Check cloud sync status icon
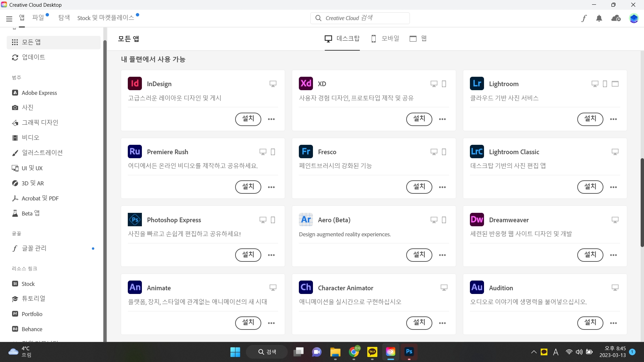Viewport: 644px width, 362px height. [x=616, y=18]
